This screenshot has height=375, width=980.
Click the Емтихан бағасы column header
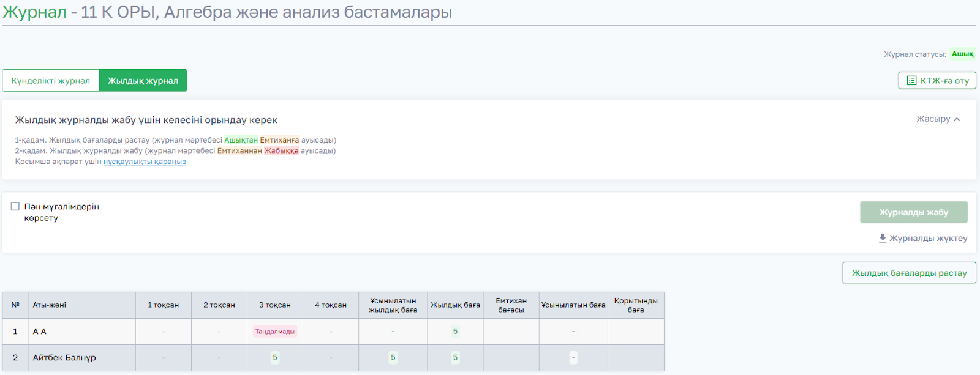[x=511, y=305]
